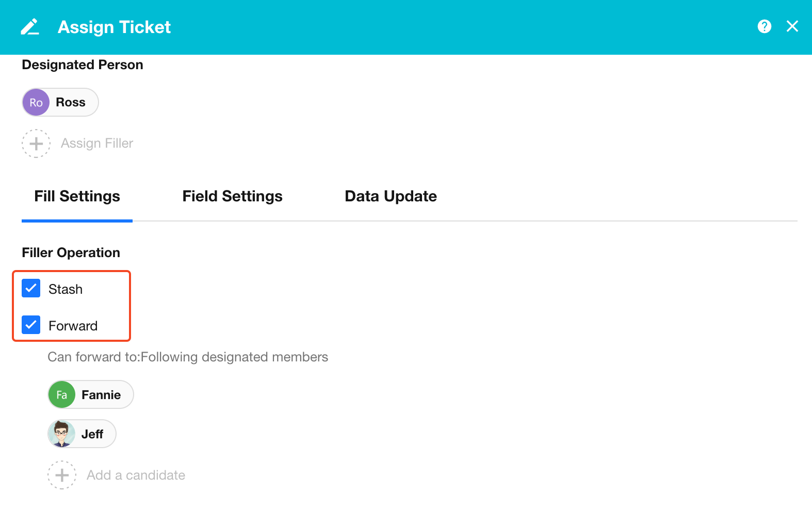Select the Fill Settings tab
This screenshot has height=507, width=812.
point(77,196)
